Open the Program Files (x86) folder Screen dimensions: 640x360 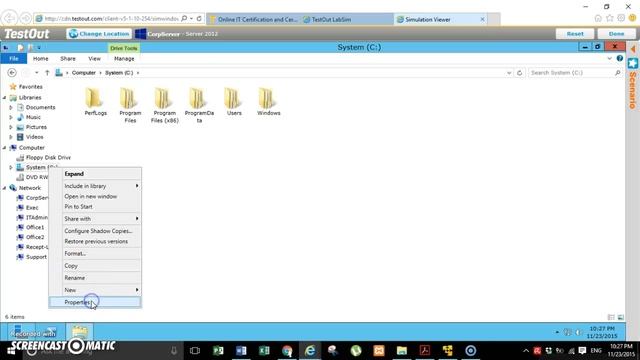click(164, 105)
